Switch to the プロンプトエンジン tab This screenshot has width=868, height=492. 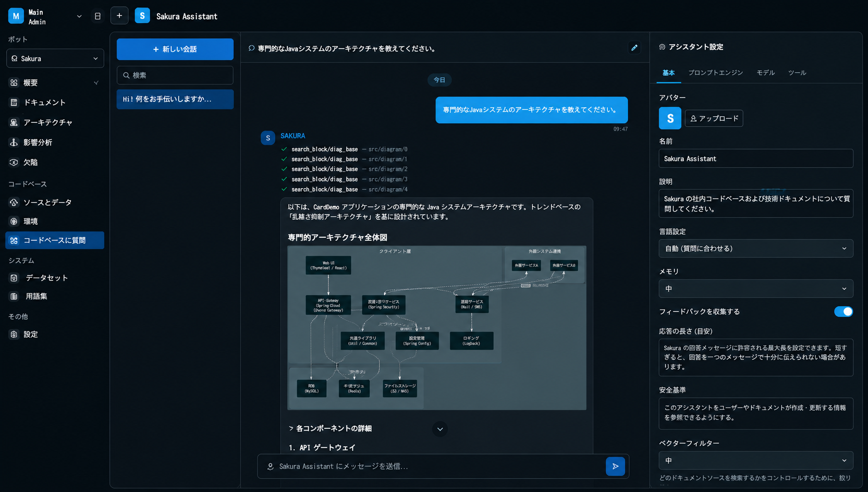pos(715,72)
